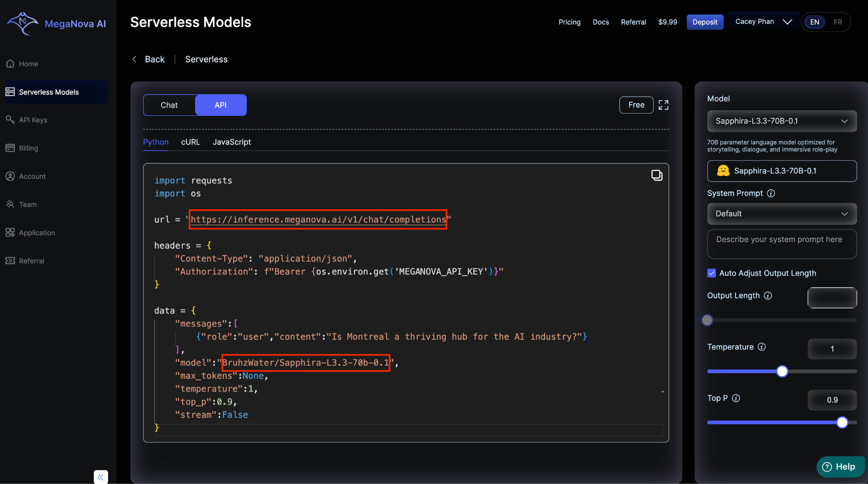Click the Temperature info icon
Viewport: 868px width, 484px height.
click(762, 347)
